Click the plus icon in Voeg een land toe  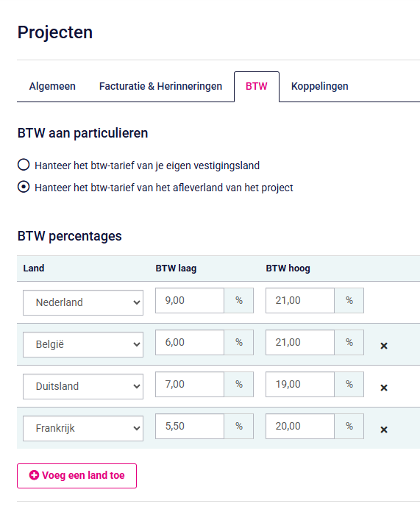pyautogui.click(x=34, y=475)
